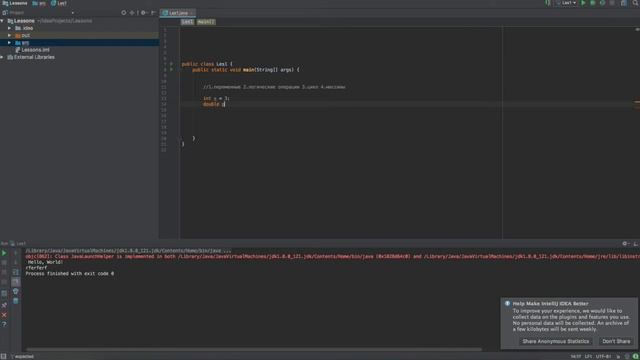Select the out folder row
Image resolution: width=640 pixels, height=360 pixels.
[80, 36]
